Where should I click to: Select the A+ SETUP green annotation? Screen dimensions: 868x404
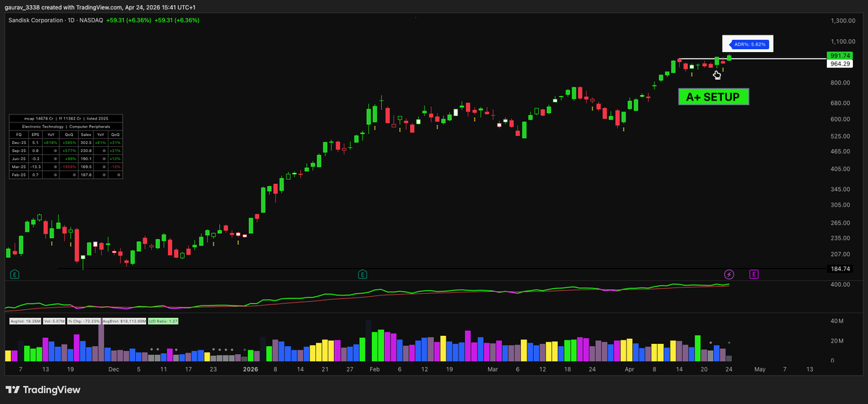(x=713, y=97)
